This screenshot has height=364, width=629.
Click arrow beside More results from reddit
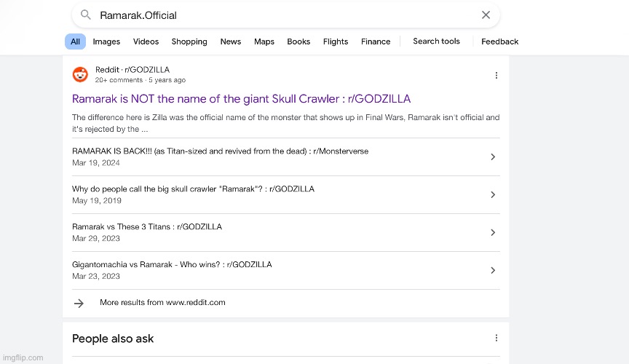point(79,303)
